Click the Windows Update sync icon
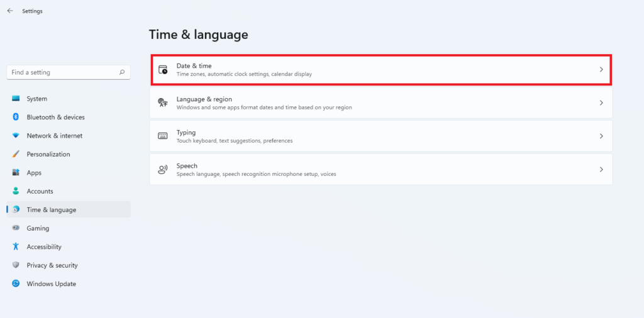Screen dimensions: 644x318 pyautogui.click(x=16, y=284)
